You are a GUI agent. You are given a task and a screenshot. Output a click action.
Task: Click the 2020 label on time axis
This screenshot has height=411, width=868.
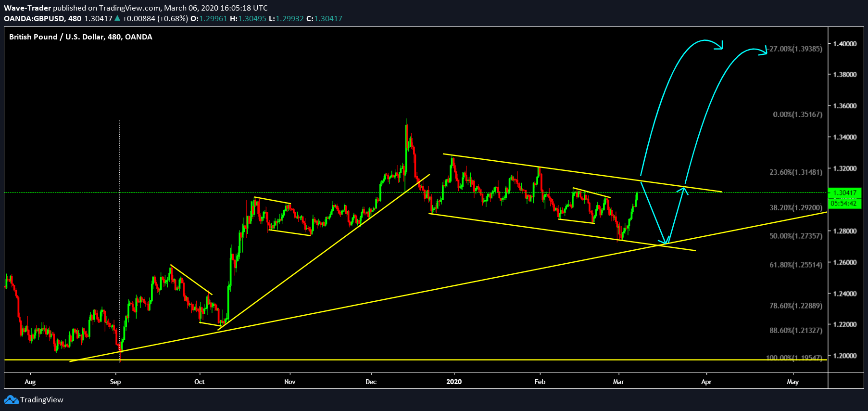point(454,382)
